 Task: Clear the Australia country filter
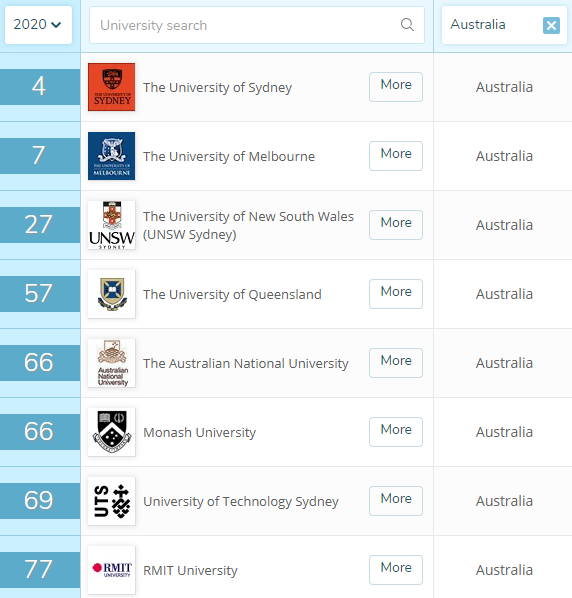click(x=551, y=26)
